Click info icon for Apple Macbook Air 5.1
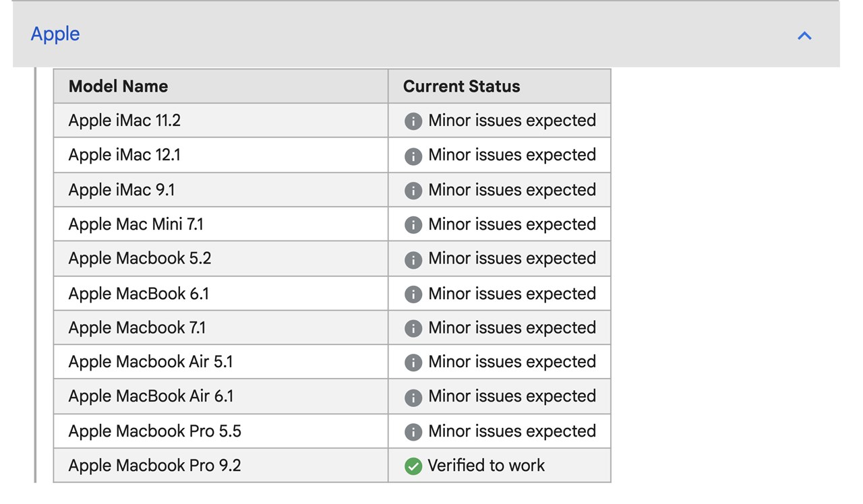This screenshot has height=504, width=863. [413, 363]
